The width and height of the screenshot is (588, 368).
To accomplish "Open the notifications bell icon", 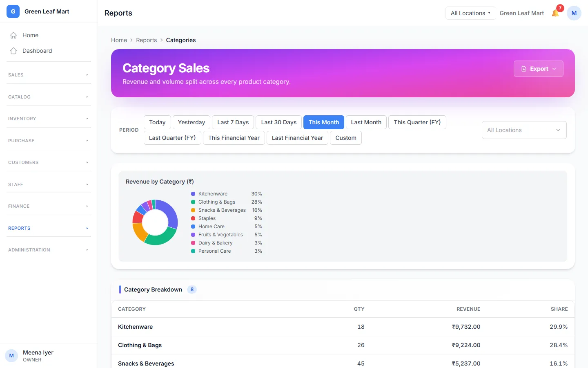I will (555, 13).
